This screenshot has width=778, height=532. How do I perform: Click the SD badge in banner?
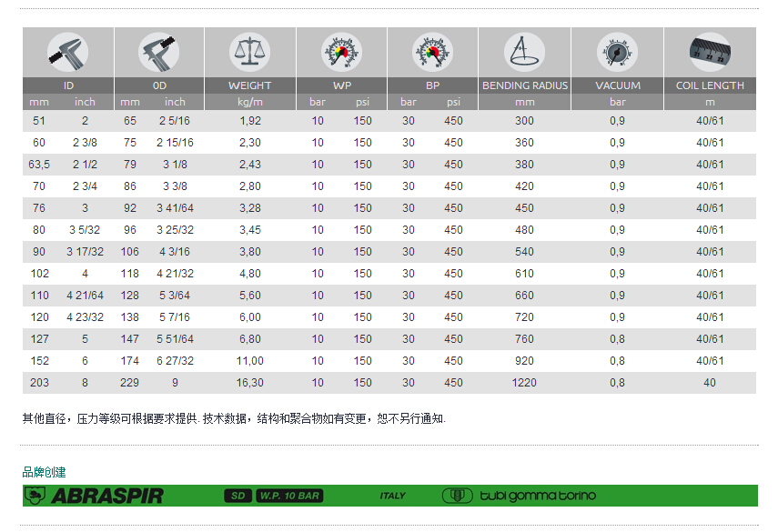[237, 496]
